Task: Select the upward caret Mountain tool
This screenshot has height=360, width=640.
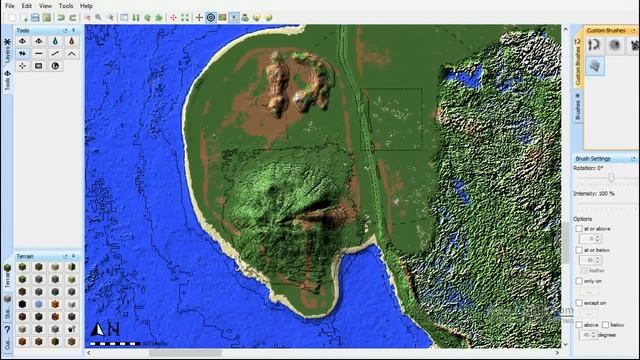Action: pos(71,53)
